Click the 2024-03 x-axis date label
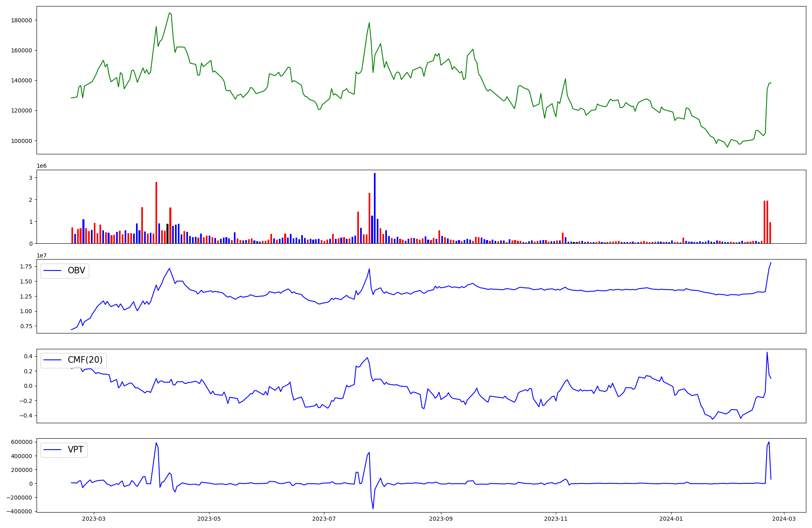 pos(784,519)
